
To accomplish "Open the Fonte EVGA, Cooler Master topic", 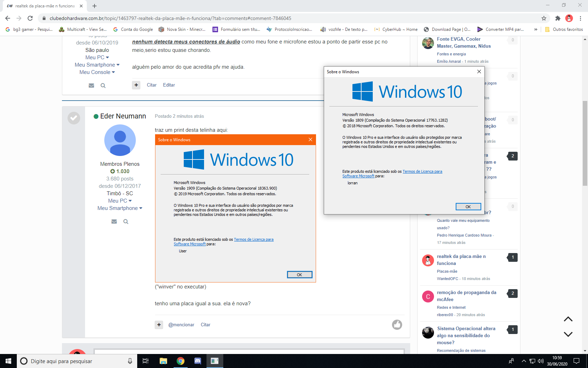I will tap(464, 42).
